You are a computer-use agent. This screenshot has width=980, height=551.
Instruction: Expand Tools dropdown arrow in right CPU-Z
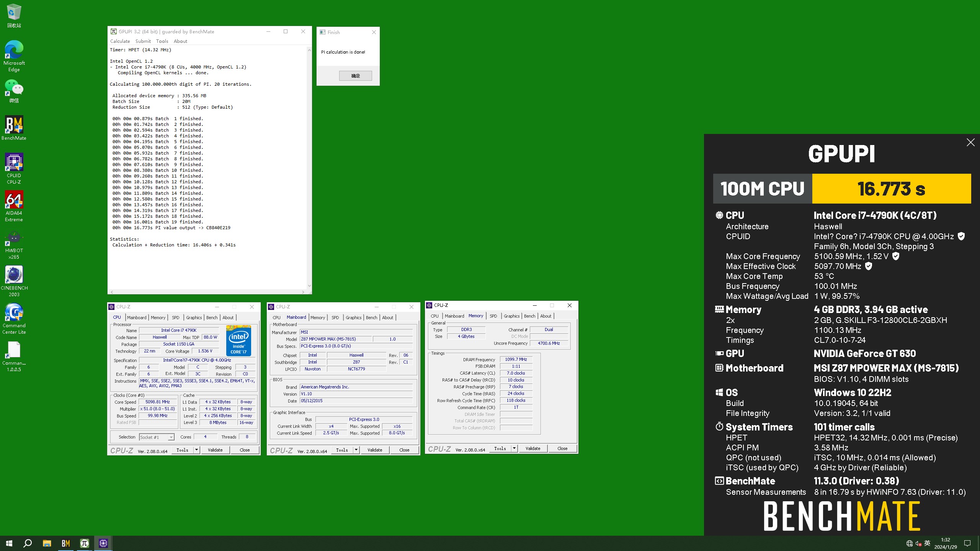pos(514,448)
